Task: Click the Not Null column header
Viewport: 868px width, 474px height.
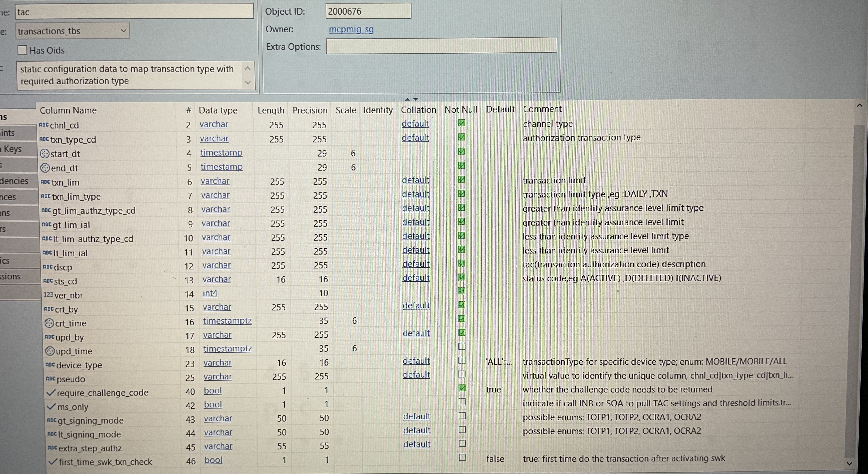Action: (x=461, y=110)
